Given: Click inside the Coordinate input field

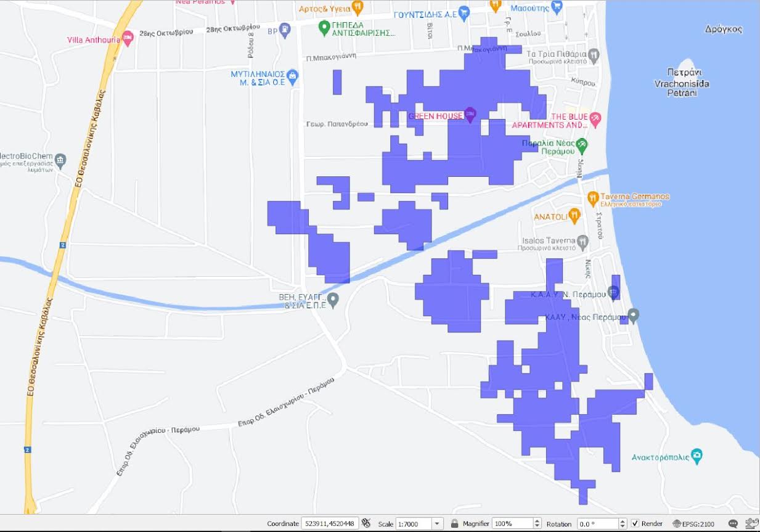Looking at the screenshot, I should click(329, 523).
